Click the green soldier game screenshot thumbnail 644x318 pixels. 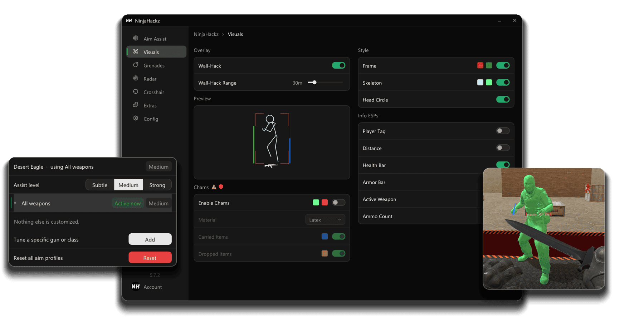coord(544,229)
